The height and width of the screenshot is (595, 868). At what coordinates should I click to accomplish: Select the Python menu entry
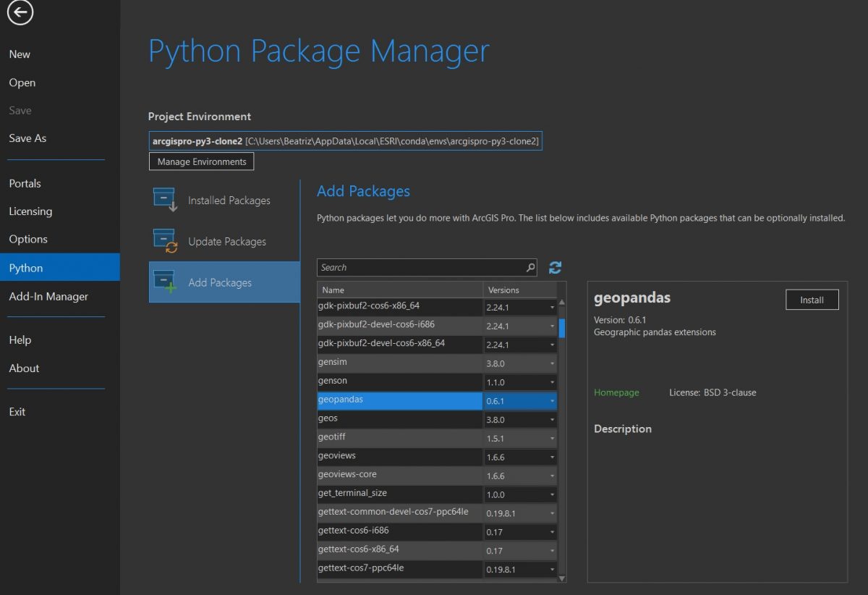point(25,267)
